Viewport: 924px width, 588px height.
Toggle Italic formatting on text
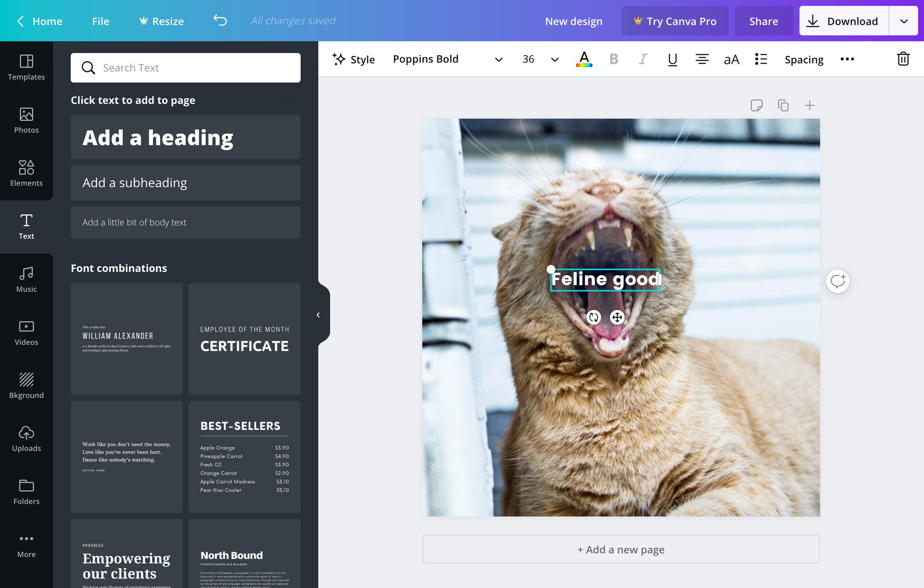point(643,59)
